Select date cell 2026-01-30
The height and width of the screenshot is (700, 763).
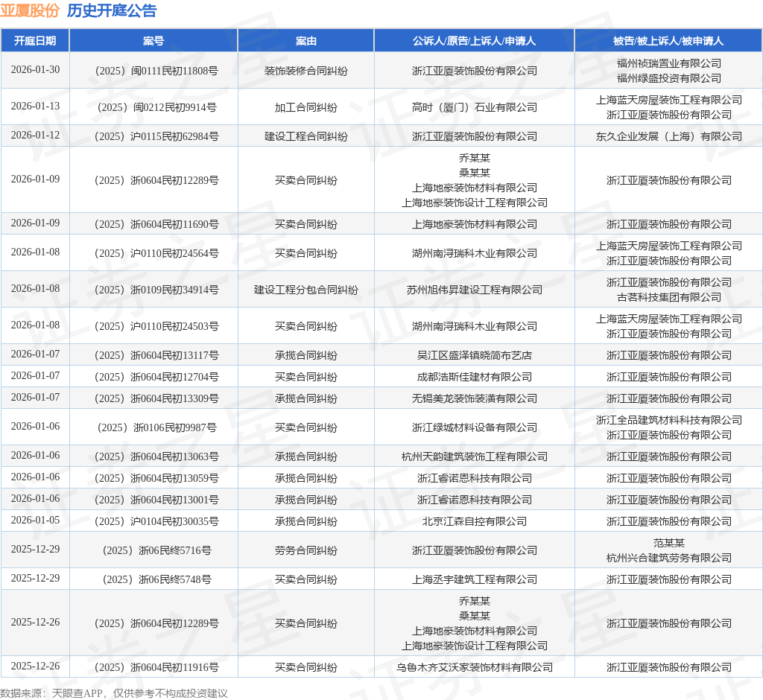[x=36, y=69]
